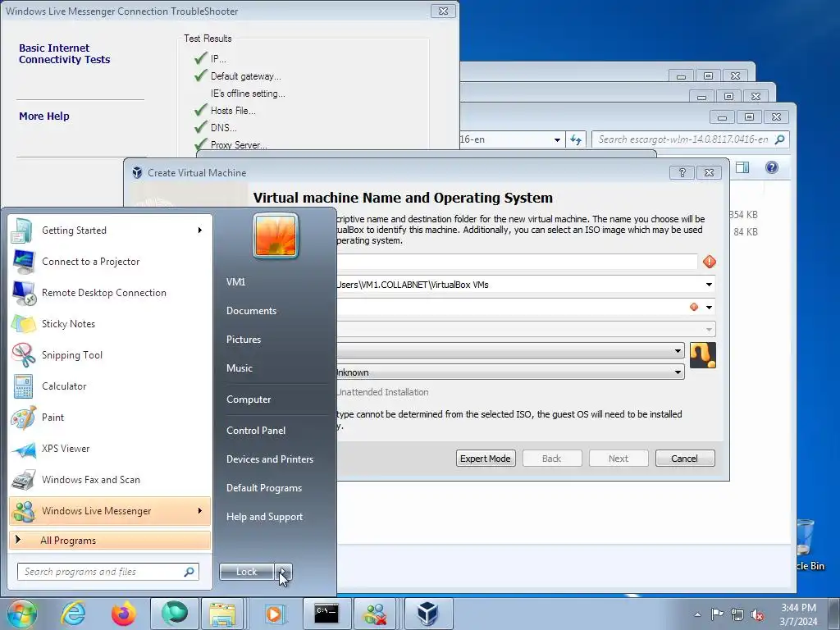Click the DNS test result

tap(223, 128)
